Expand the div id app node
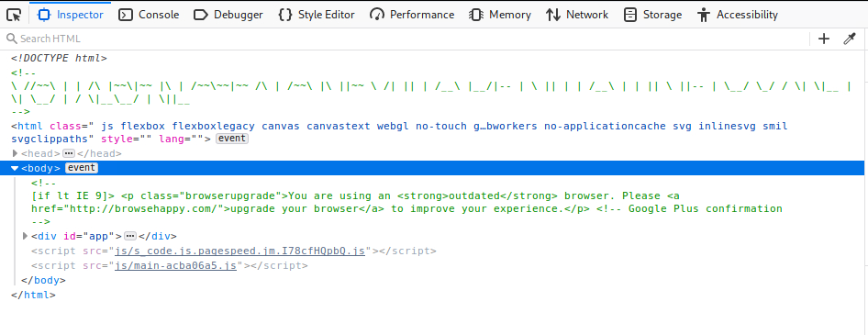Image resolution: width=868 pixels, height=335 pixels. point(25,237)
